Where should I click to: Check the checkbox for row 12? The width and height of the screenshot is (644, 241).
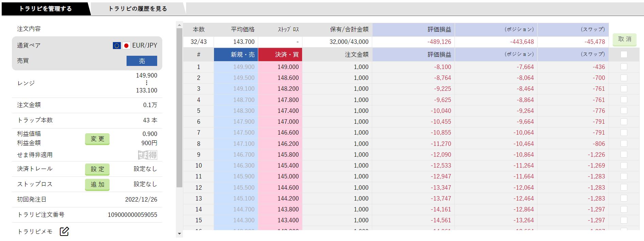point(624,187)
